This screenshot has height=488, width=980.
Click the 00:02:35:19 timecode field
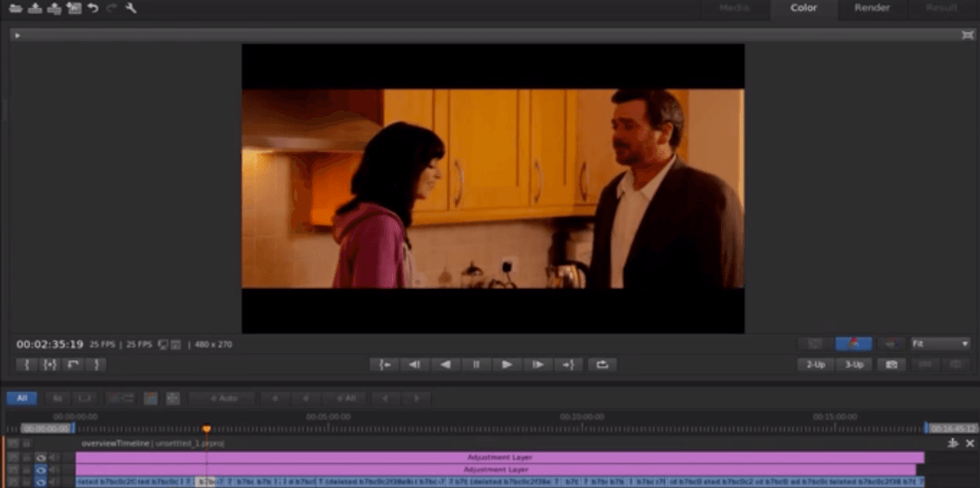tap(50, 344)
